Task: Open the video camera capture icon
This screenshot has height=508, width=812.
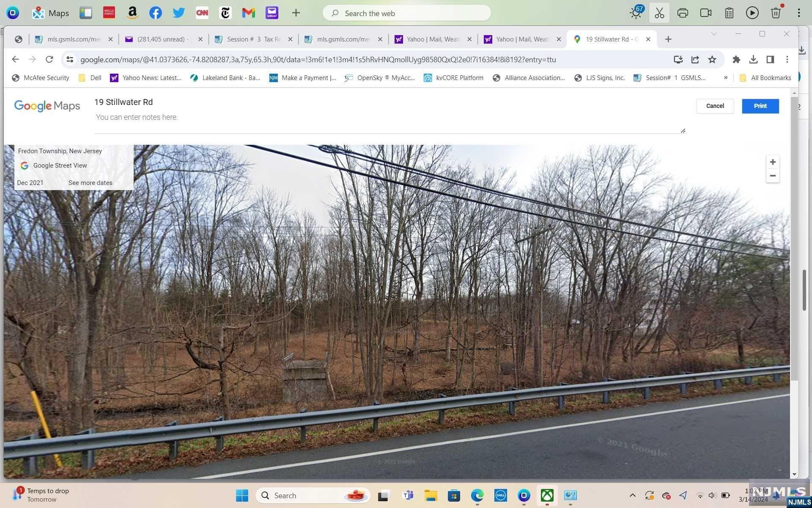Action: coord(705,13)
